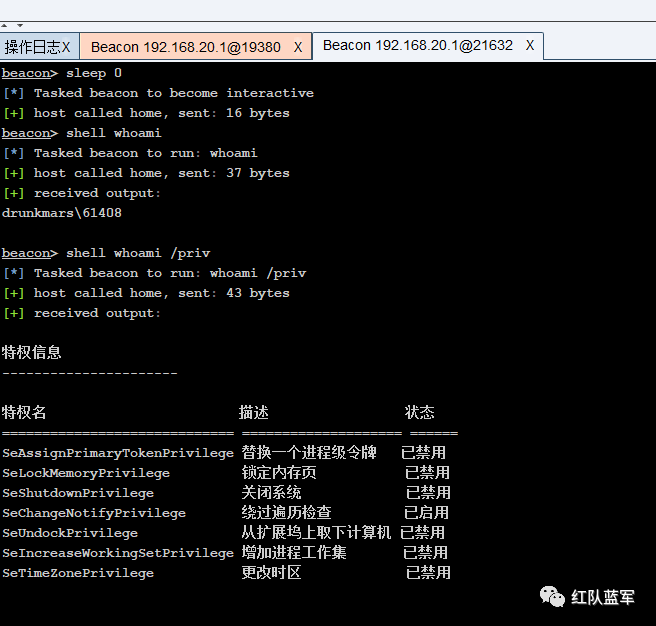Viewport: 656px width, 626px height.
Task: Click the 'sleep 0' command line
Action: 62,73
